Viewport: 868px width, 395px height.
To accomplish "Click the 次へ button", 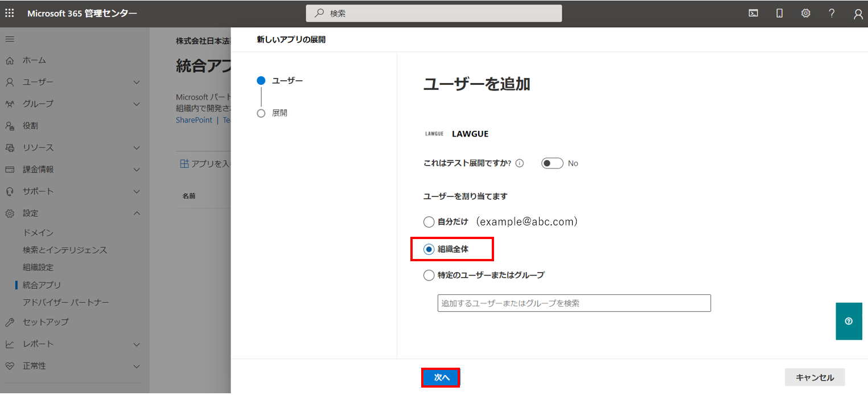I will coord(441,377).
